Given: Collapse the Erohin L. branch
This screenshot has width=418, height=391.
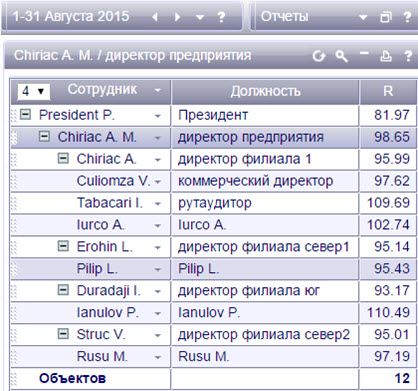Looking at the screenshot, I should point(63,247).
